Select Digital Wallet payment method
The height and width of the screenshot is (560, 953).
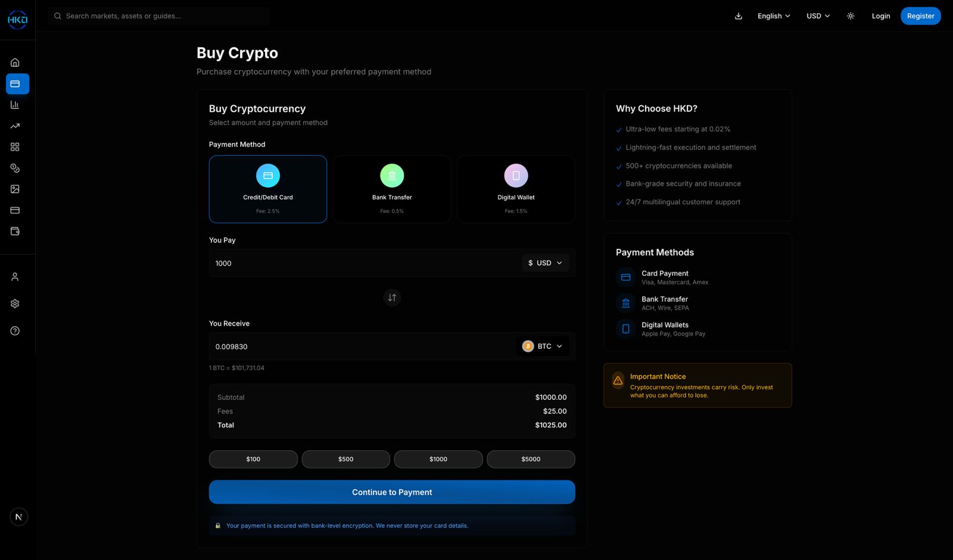[x=516, y=189]
